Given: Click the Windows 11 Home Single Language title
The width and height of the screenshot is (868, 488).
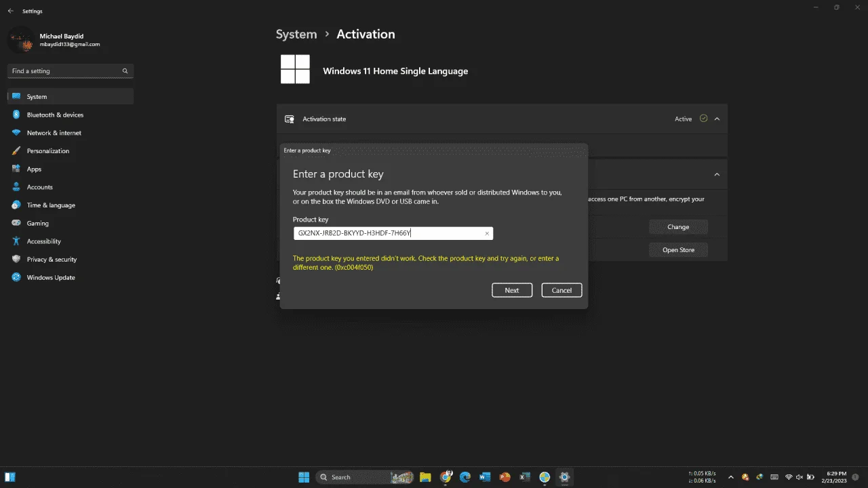Looking at the screenshot, I should (x=395, y=71).
